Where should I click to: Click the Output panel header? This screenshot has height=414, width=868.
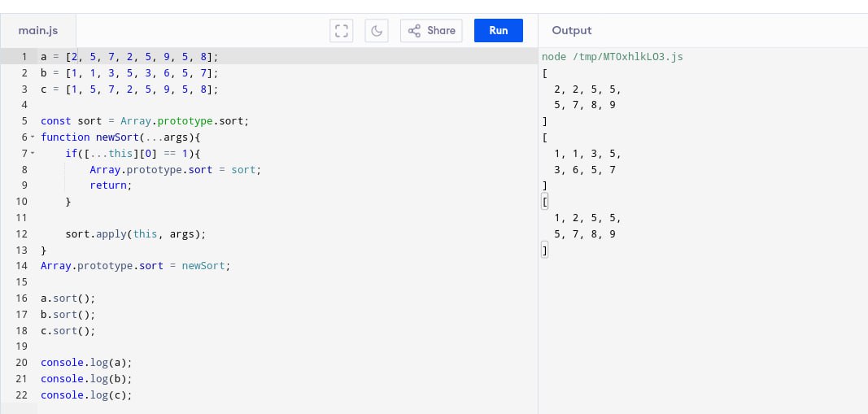coord(572,31)
